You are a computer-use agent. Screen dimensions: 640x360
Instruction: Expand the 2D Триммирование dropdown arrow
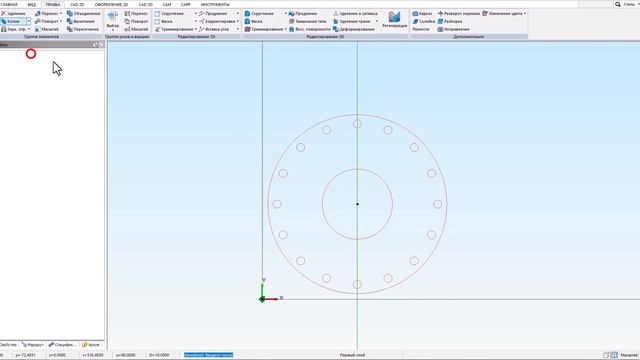pos(196,29)
